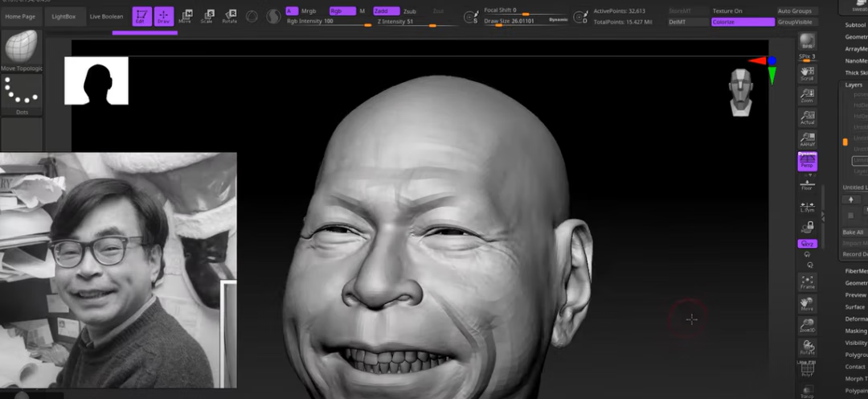Open the Dots stroke picker
This screenshot has height=399, width=868.
coord(21,95)
